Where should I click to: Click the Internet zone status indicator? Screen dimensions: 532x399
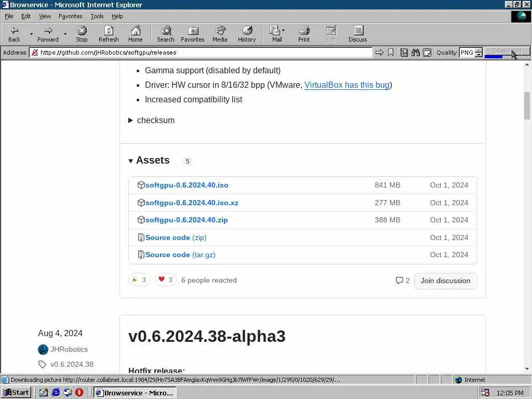[470, 380]
